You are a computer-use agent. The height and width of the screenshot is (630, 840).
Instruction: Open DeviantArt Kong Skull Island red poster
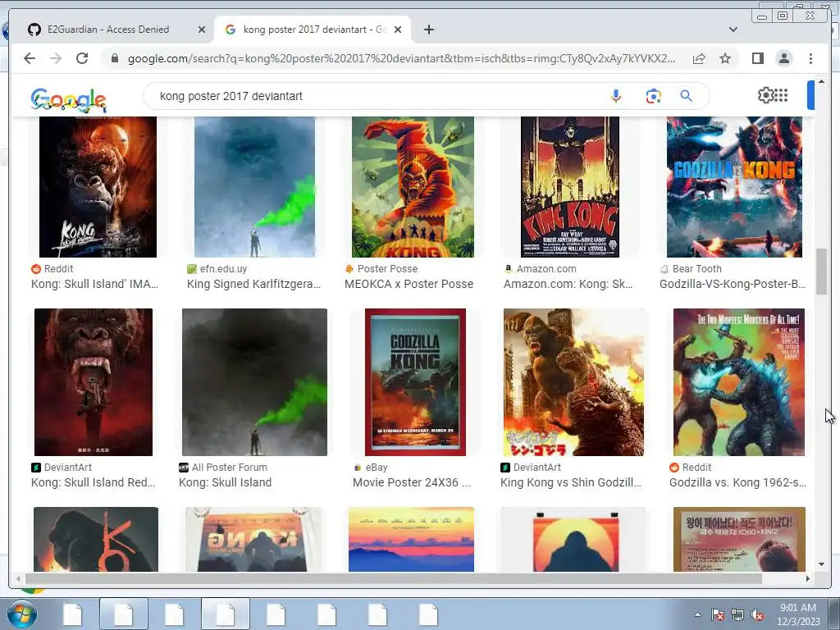point(94,382)
